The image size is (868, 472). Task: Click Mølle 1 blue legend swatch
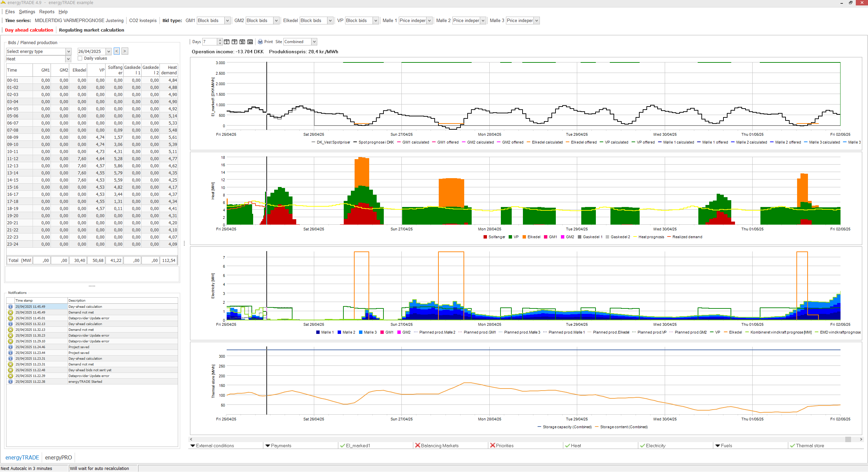(318, 332)
